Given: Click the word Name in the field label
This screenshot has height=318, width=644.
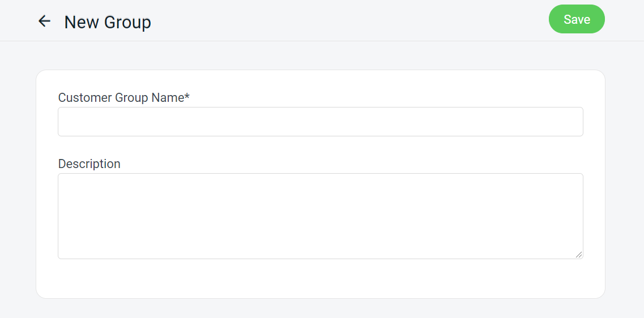Looking at the screenshot, I should 168,98.
